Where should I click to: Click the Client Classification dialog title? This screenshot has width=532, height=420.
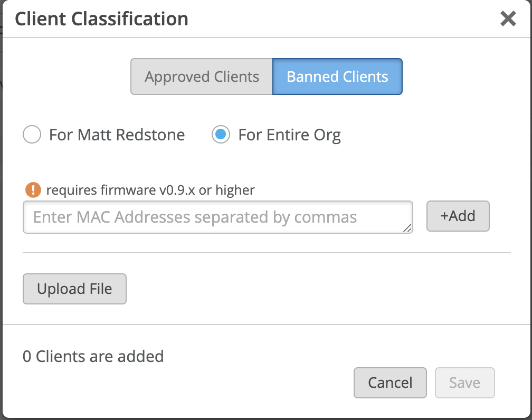click(x=101, y=19)
